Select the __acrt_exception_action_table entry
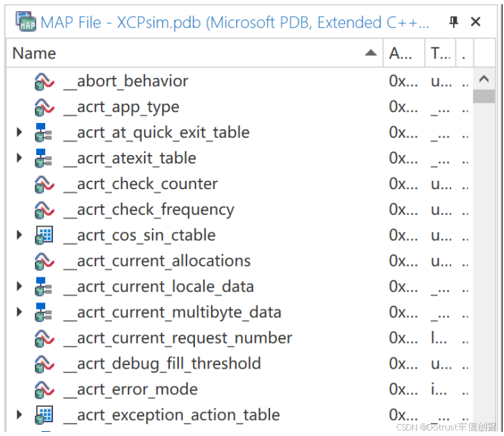504x436 pixels. tap(172, 416)
